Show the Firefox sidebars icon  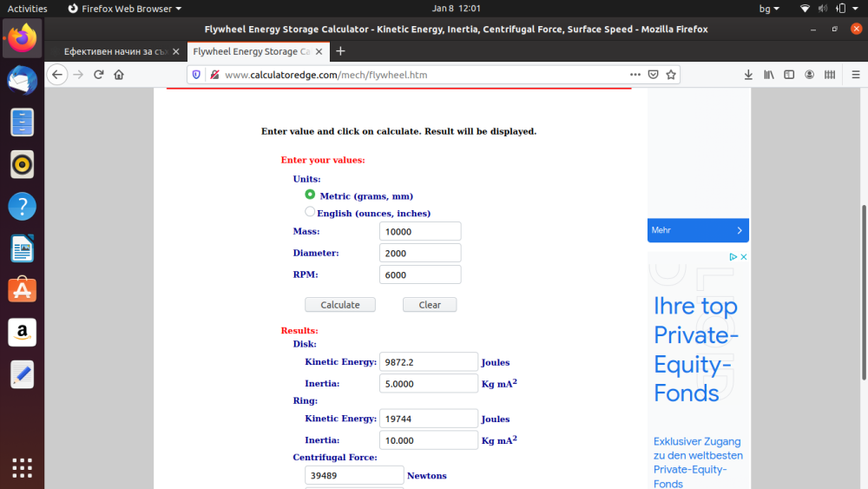point(789,75)
